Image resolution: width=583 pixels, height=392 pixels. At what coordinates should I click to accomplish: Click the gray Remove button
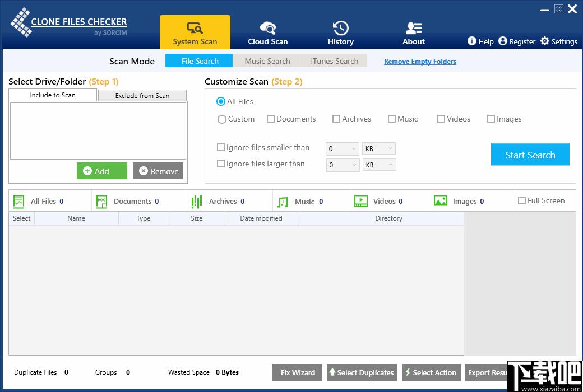point(158,171)
